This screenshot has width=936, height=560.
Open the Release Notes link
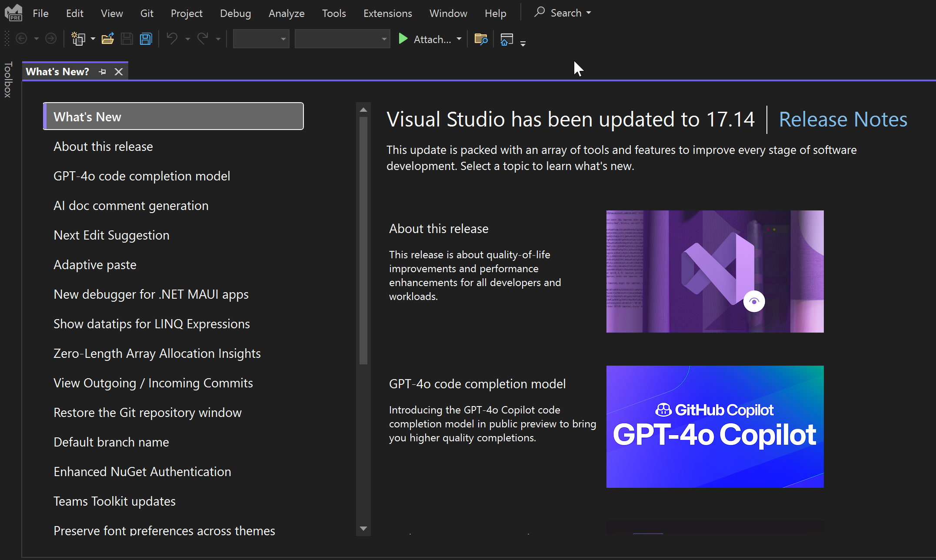[843, 119]
